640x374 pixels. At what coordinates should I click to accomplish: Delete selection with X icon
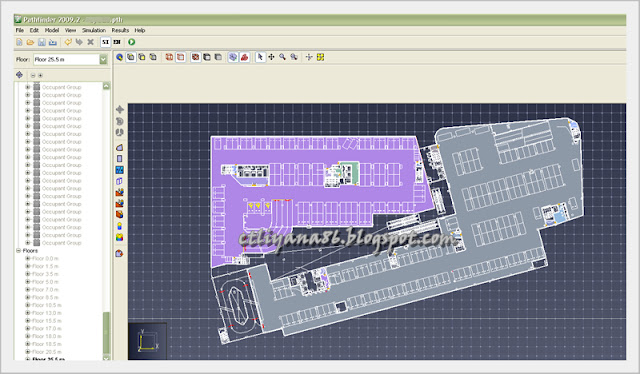click(91, 42)
